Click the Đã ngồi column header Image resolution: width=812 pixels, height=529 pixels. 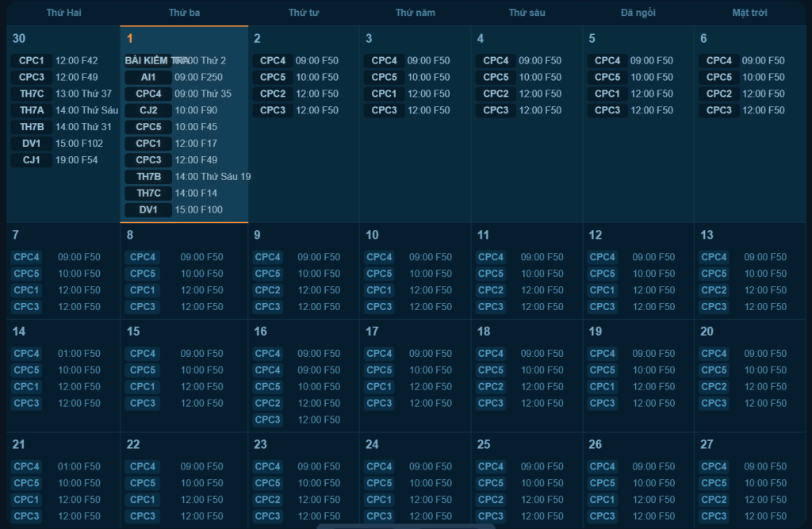638,13
